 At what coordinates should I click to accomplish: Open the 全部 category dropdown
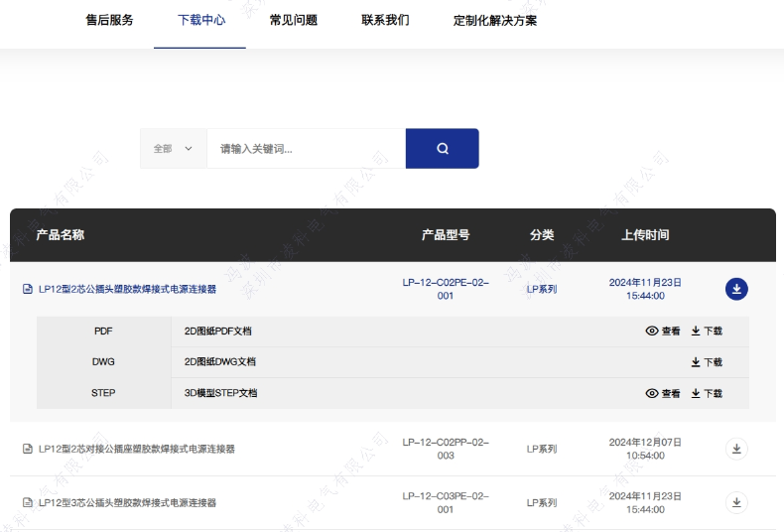[173, 149]
